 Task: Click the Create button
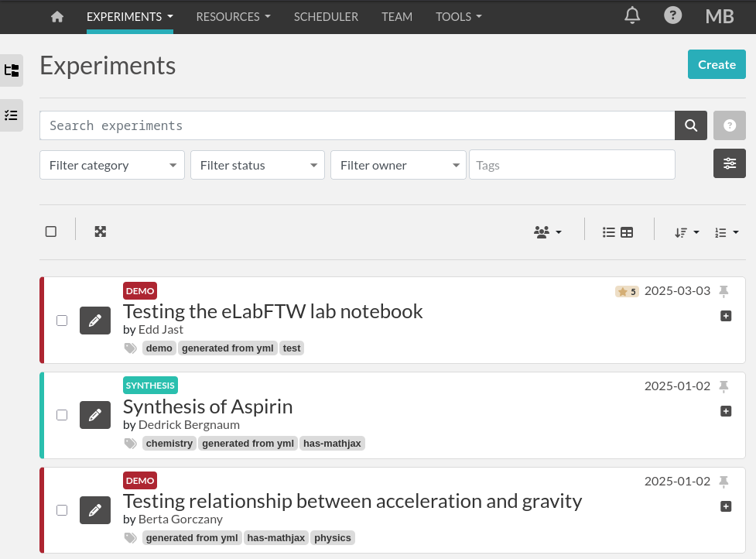[x=716, y=64]
